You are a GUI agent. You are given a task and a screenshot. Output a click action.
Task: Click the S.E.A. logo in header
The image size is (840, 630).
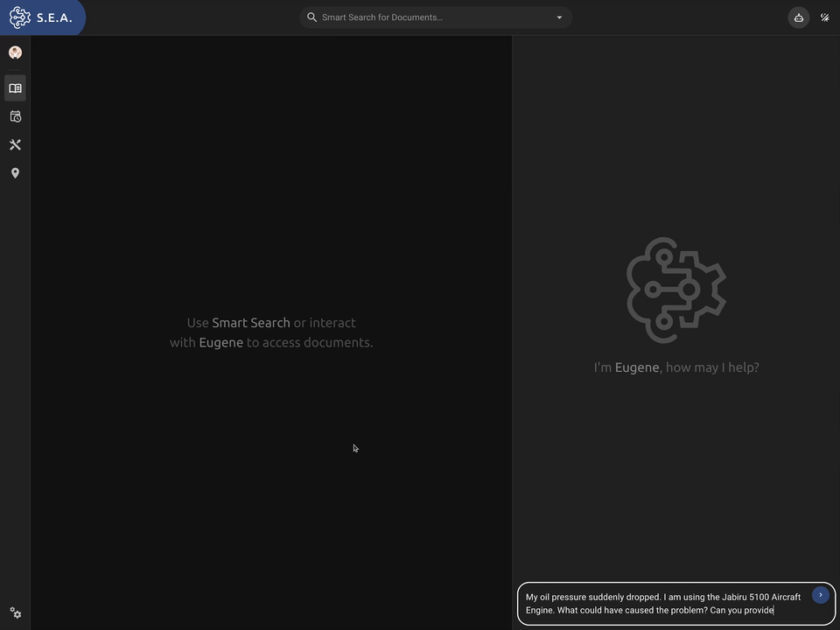20,17
